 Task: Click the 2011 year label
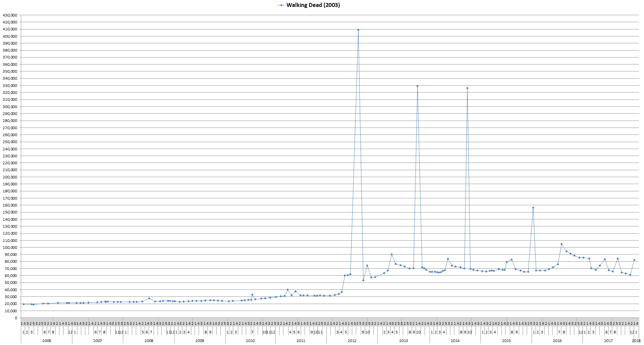[301, 341]
